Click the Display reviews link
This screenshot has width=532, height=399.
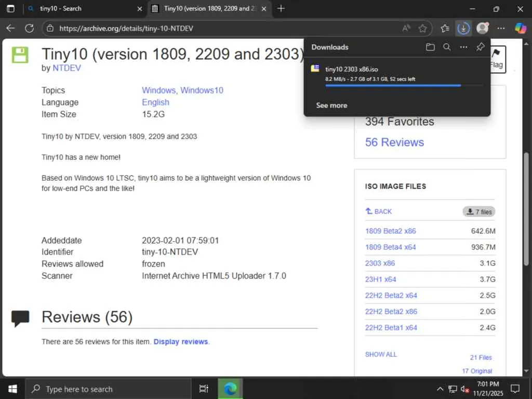pos(180,342)
